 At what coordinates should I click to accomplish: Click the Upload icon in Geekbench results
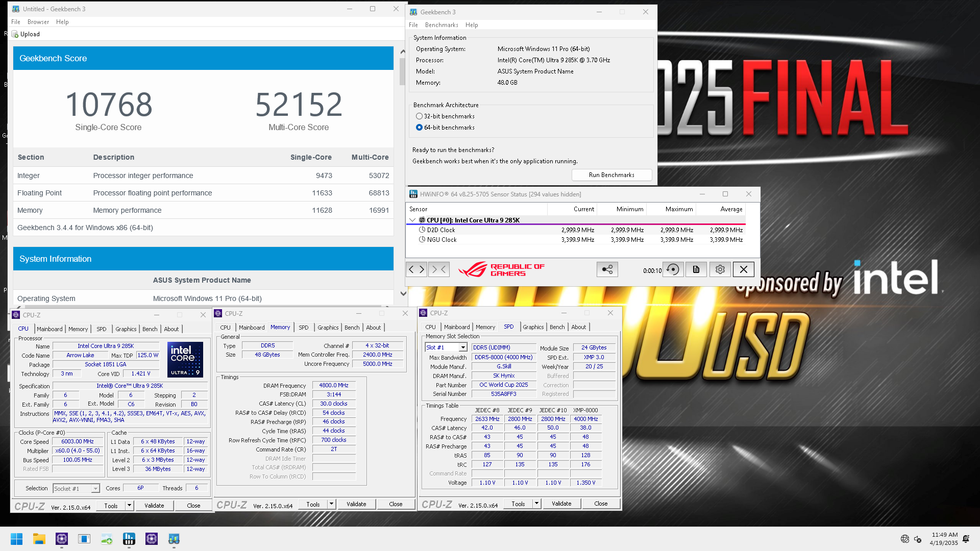coord(15,34)
